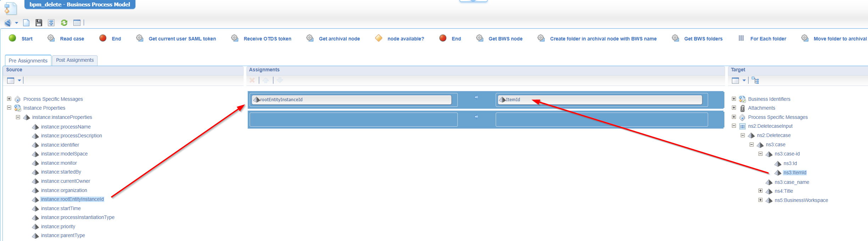Select instance:rootEntityInstanceId in Source tree
Screen dimensions: 868x241
point(72,199)
